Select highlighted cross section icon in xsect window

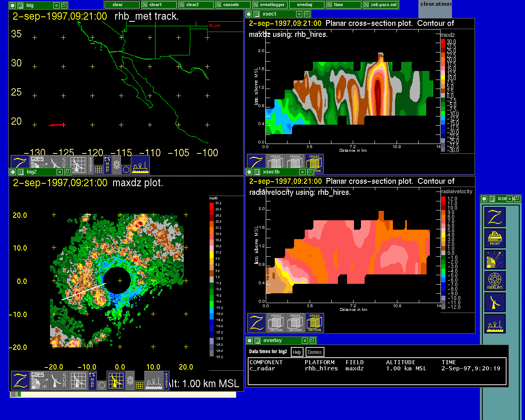point(314,163)
